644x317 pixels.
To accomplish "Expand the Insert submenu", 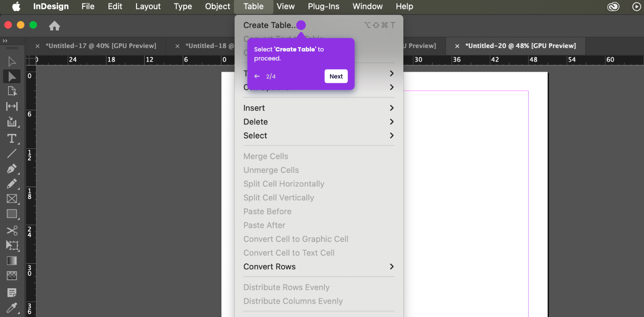I will click(x=319, y=108).
